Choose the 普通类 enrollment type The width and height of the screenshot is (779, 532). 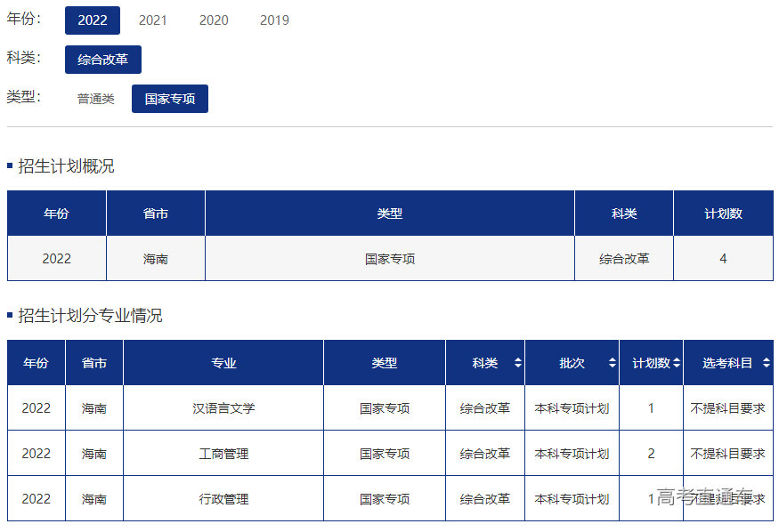click(x=95, y=99)
